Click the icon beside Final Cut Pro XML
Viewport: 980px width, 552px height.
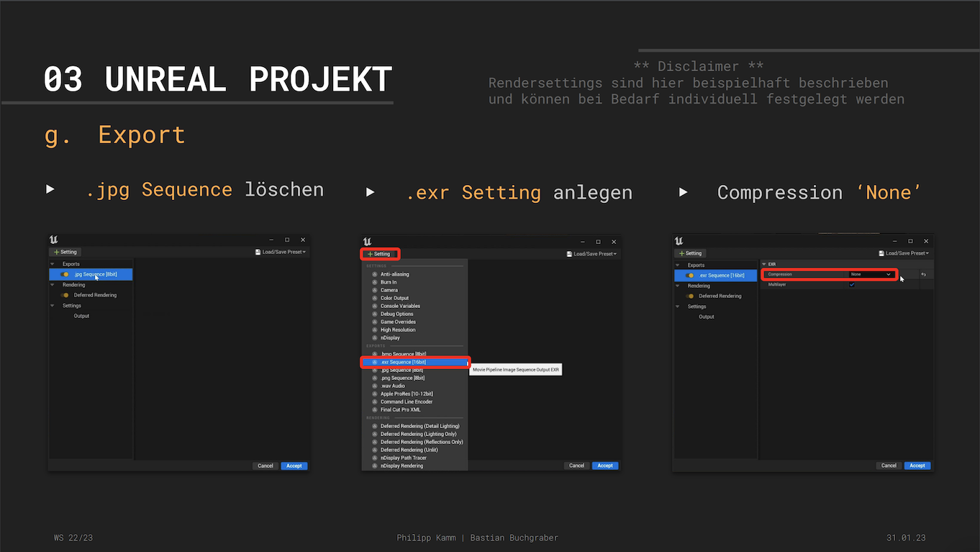point(375,410)
